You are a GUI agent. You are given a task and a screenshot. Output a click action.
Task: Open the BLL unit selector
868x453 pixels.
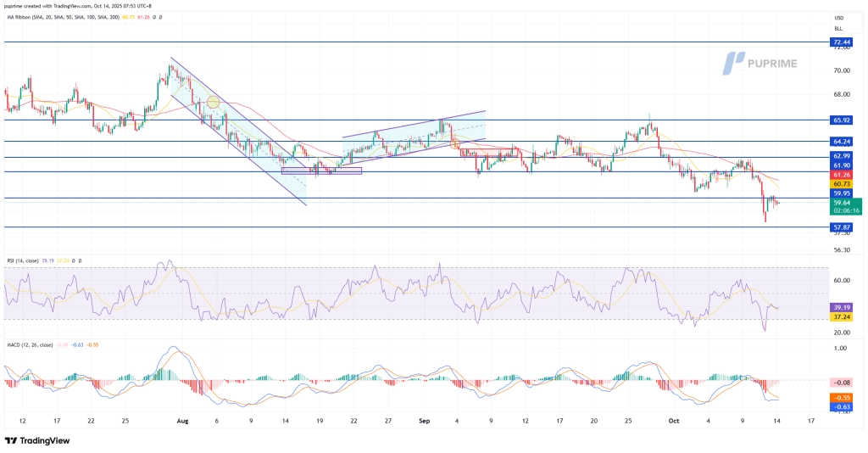point(839,27)
